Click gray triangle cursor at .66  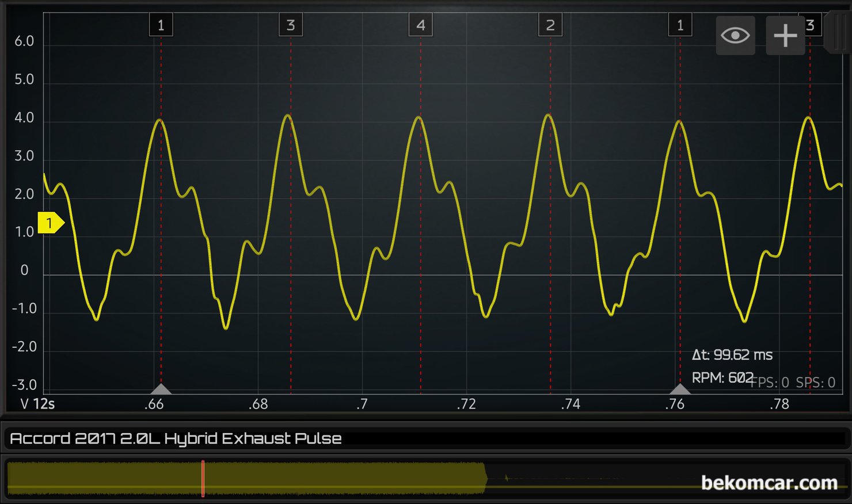pyautogui.click(x=161, y=390)
